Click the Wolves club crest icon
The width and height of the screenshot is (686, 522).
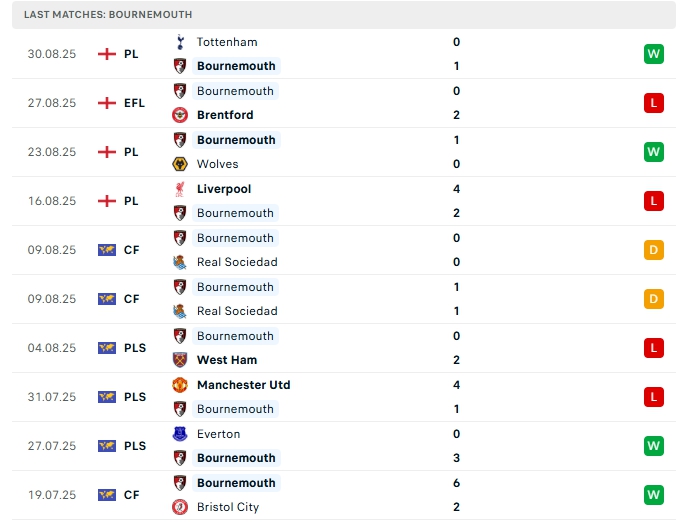180,164
